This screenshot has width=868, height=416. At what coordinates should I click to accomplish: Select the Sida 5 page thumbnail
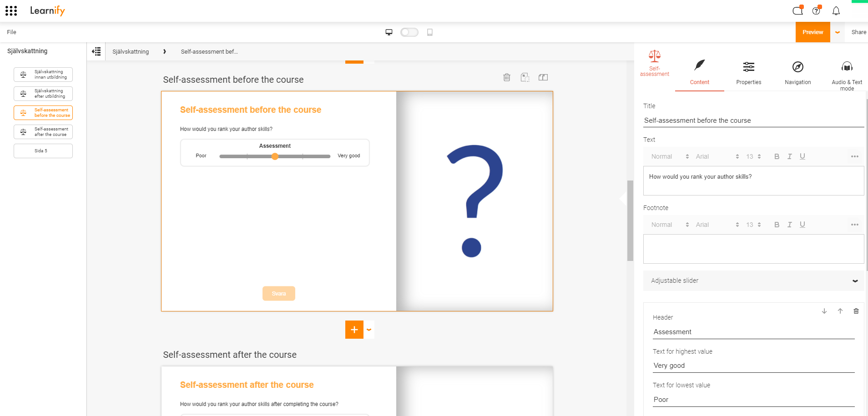point(43,151)
